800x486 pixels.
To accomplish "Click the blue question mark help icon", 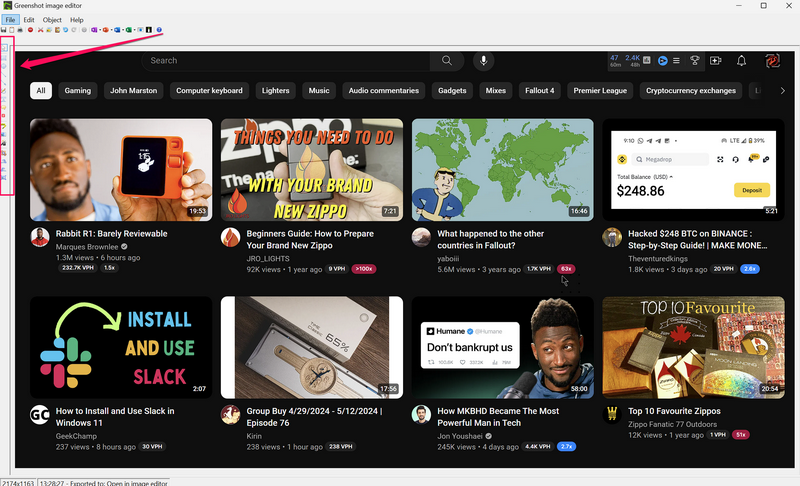I will pyautogui.click(x=159, y=30).
